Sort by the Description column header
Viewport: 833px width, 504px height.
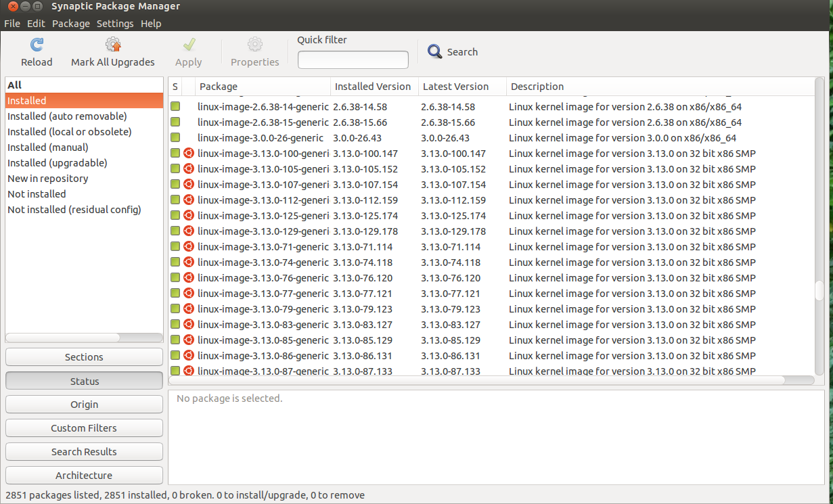[x=660, y=87]
